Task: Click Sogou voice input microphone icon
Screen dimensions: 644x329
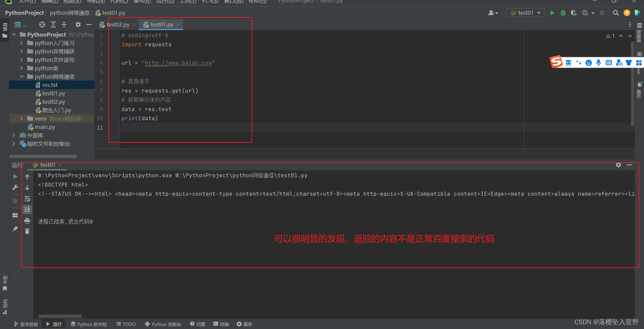Action: click(599, 63)
